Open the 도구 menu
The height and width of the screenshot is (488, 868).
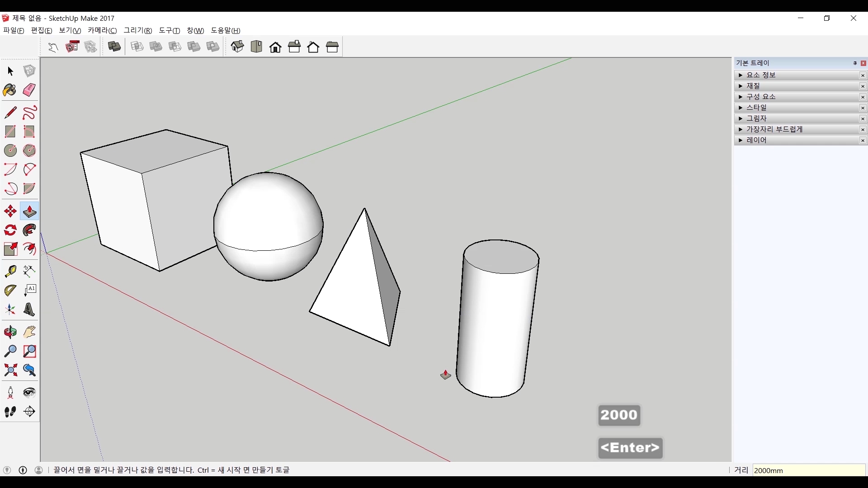coord(169,30)
